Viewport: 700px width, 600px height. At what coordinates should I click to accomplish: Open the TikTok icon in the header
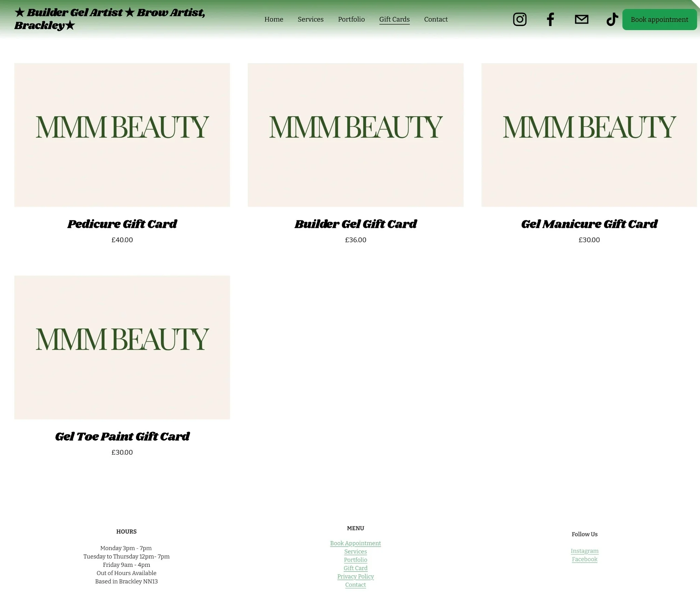(612, 19)
